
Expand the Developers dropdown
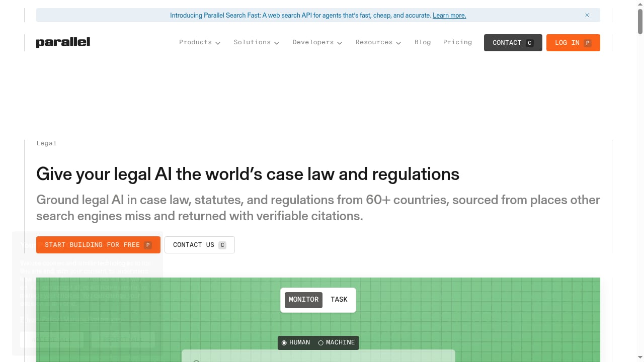(317, 43)
